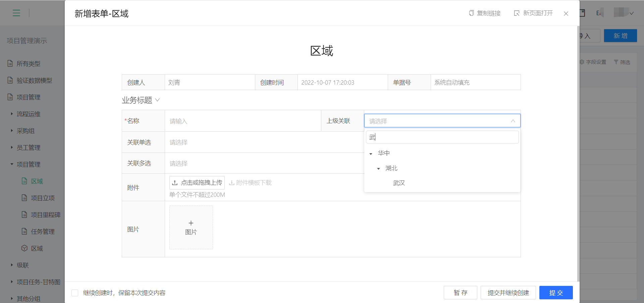
Task: Click the blue 新增 button
Action: [620, 36]
